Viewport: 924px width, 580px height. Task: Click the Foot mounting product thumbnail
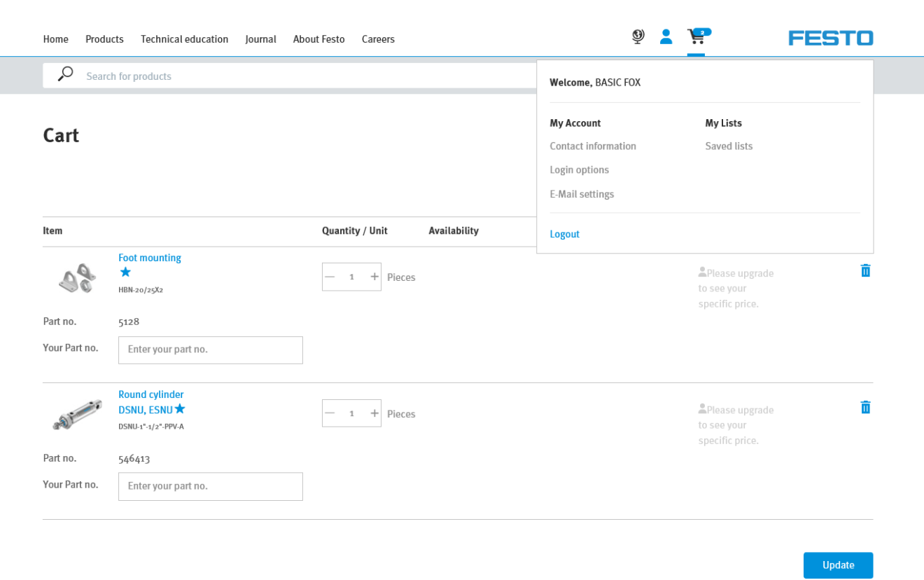click(x=77, y=277)
